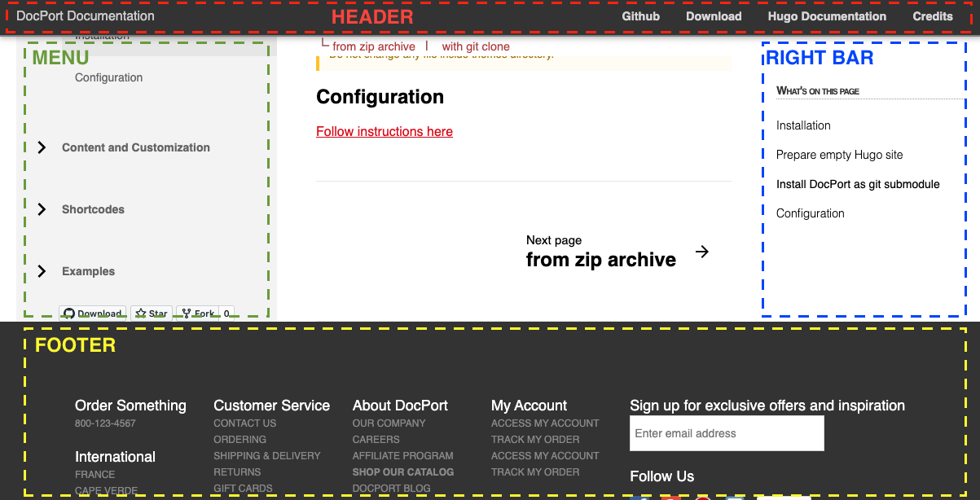Click Download in the top header bar
980x500 pixels.
pyautogui.click(x=714, y=16)
